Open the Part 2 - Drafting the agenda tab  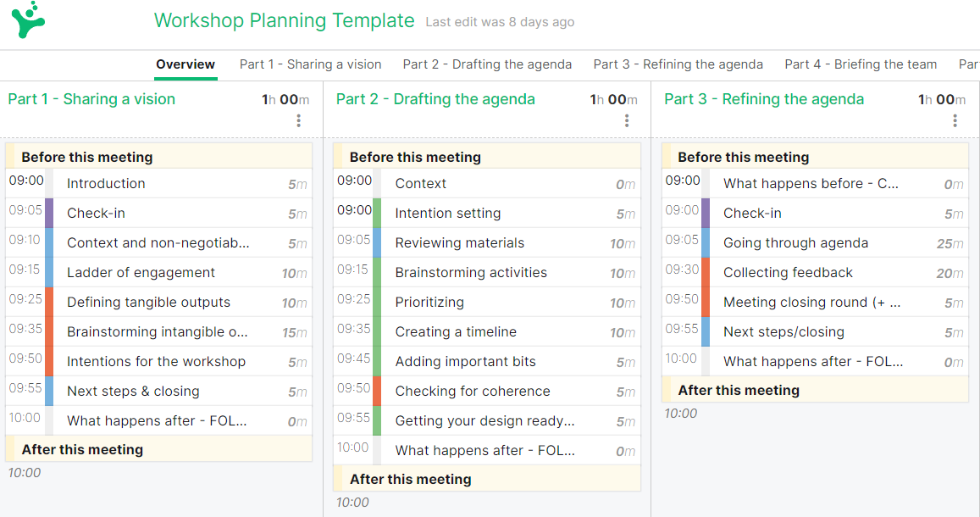(x=487, y=64)
